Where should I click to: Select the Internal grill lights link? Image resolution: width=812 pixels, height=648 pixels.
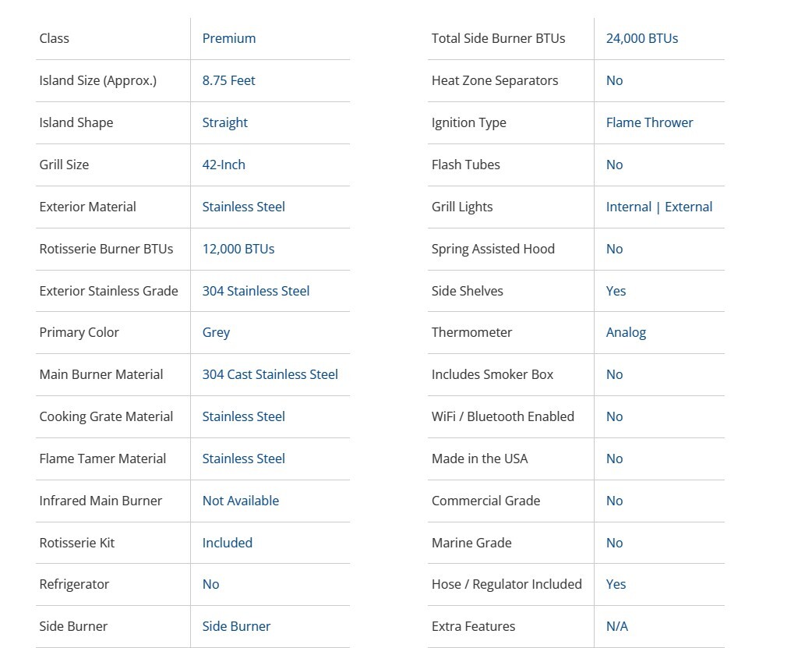pos(628,207)
